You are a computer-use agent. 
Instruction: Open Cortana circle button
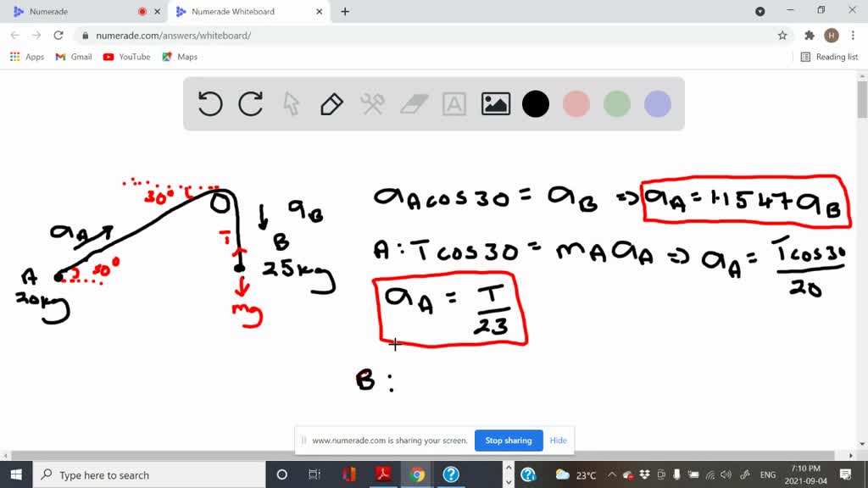(281, 474)
